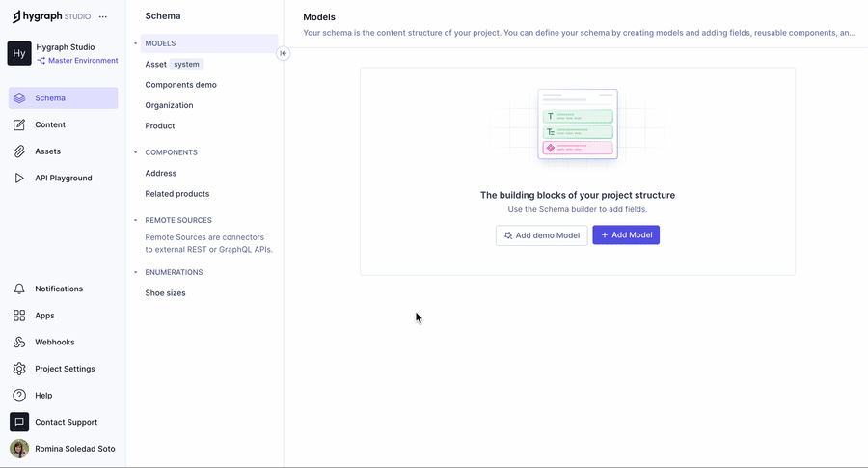The width and height of the screenshot is (868, 468).
Task: Click the Notifications bell icon
Action: pos(19,289)
